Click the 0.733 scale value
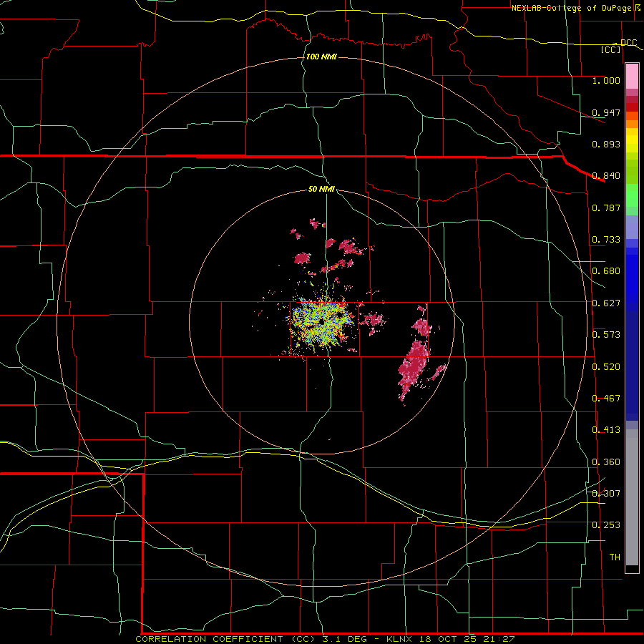Image resolution: width=644 pixels, height=644 pixels. coord(606,240)
